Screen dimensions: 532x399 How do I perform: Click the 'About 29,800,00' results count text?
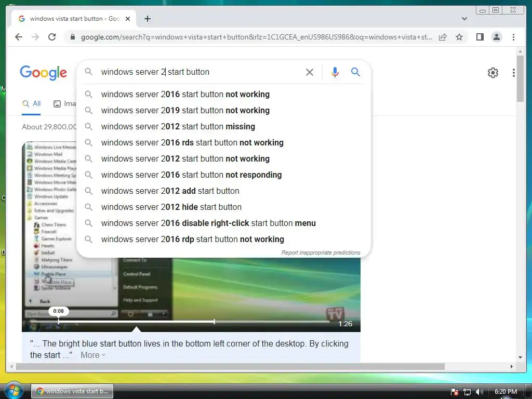(49, 127)
